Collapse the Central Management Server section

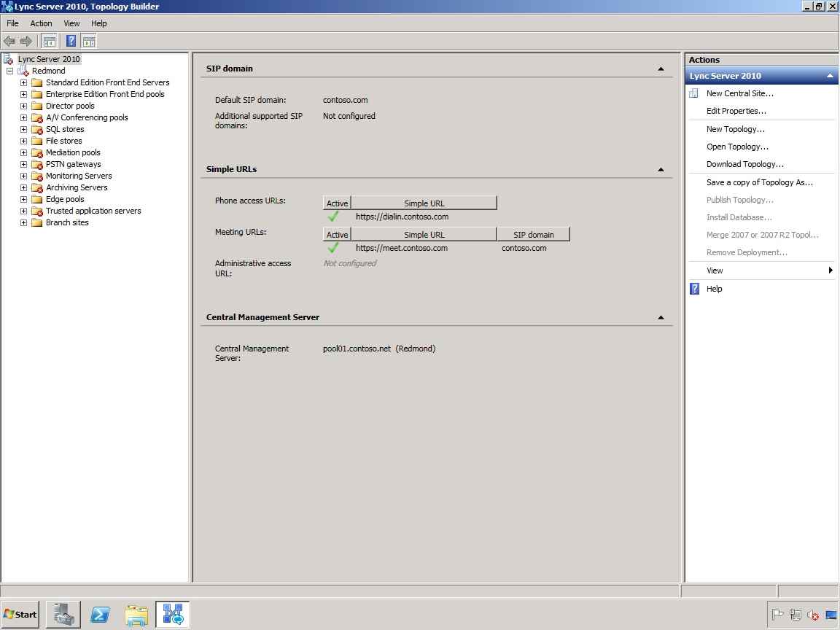[661, 317]
